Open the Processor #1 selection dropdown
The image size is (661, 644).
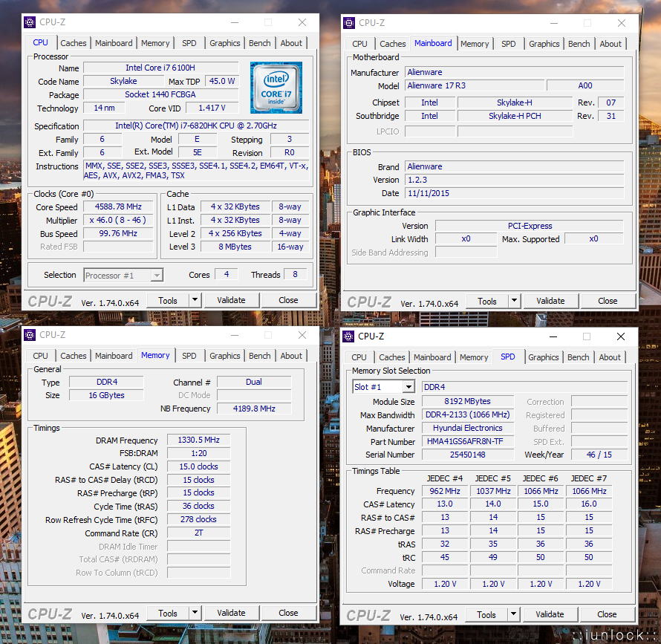157,276
